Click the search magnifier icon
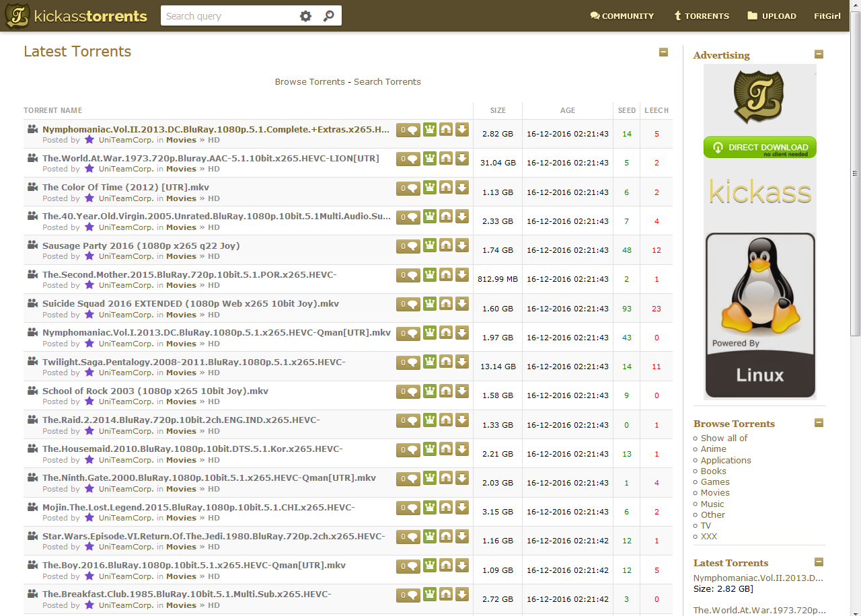861x616 pixels. tap(328, 16)
